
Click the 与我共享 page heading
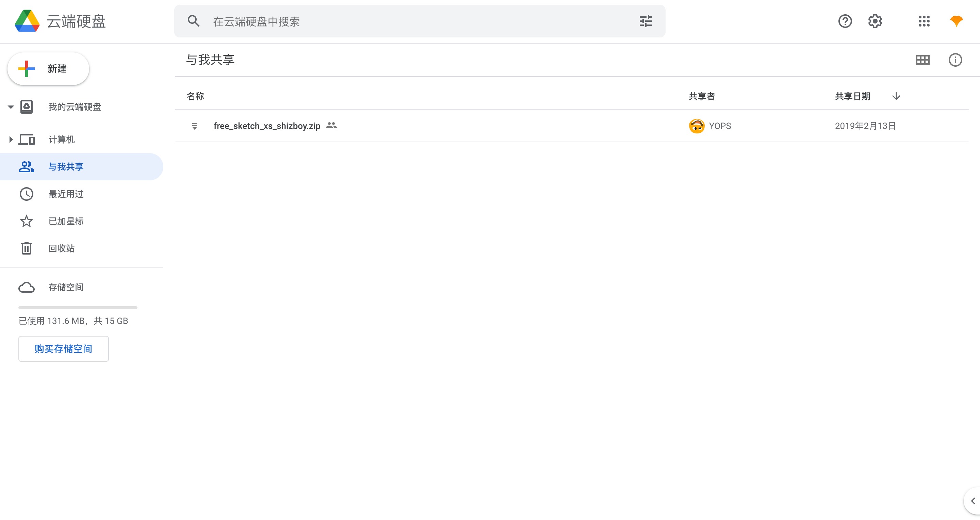tap(210, 60)
